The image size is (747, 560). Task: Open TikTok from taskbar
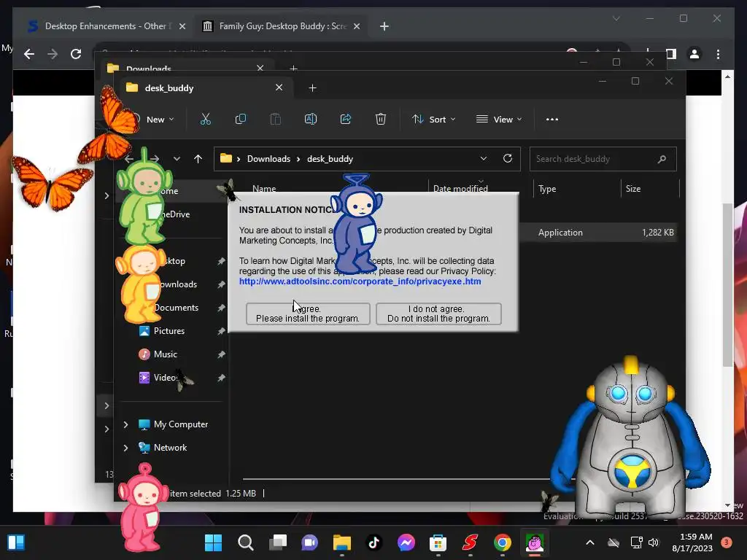click(373, 542)
